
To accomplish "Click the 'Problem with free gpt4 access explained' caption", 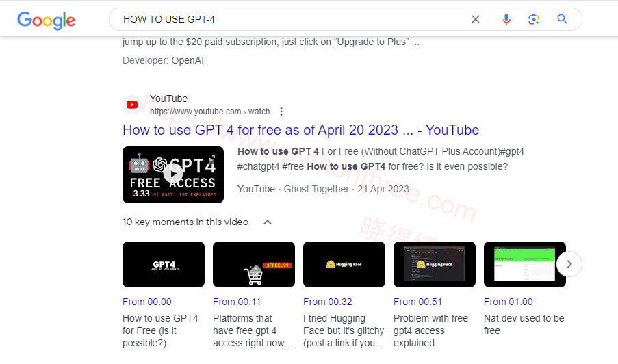I will click(430, 330).
